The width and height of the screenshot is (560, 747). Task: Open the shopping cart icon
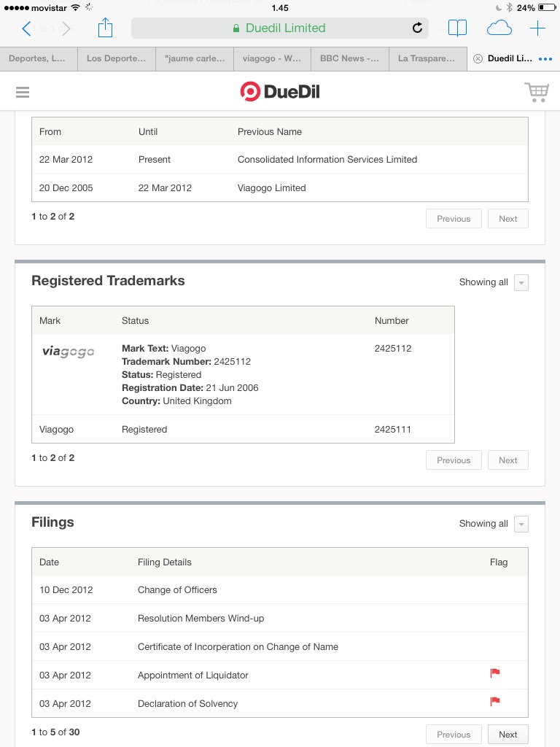(537, 92)
